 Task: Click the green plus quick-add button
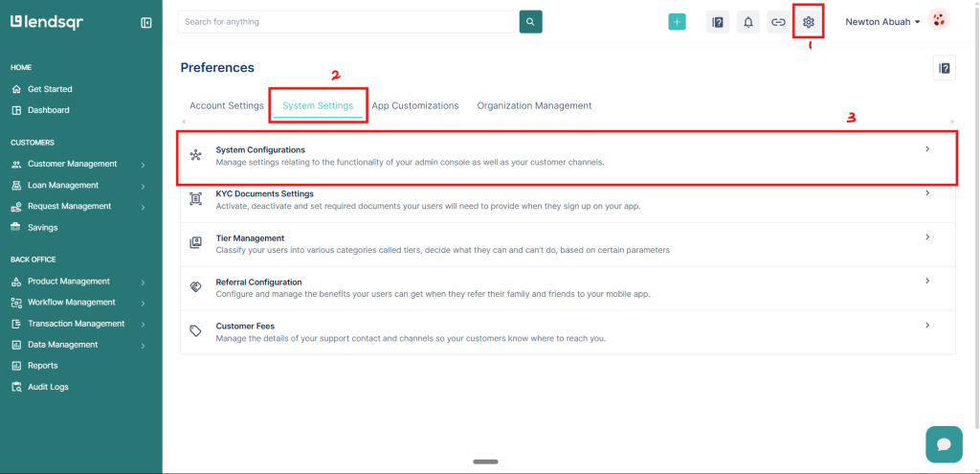coord(677,22)
